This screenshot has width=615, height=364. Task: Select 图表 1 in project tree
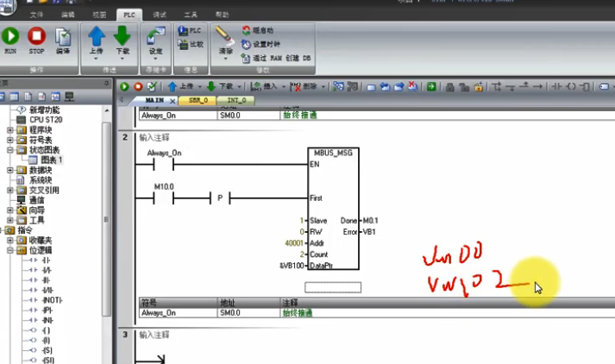(x=50, y=160)
